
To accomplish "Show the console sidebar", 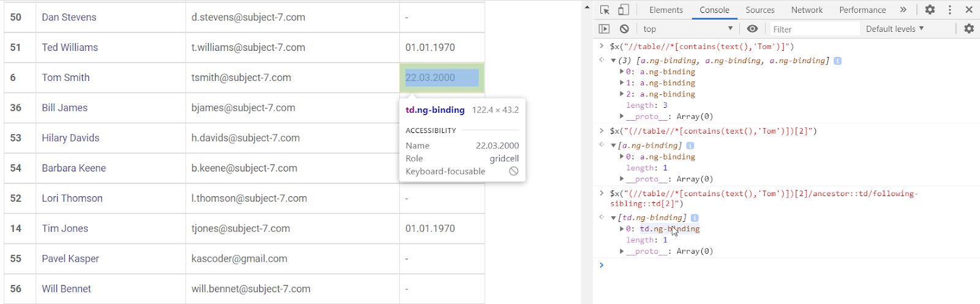I will coord(604,29).
